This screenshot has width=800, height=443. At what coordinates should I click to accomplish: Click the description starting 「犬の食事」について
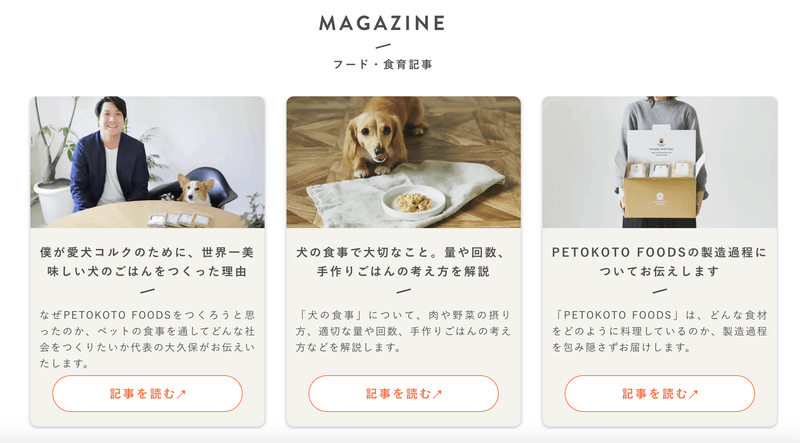(404, 331)
